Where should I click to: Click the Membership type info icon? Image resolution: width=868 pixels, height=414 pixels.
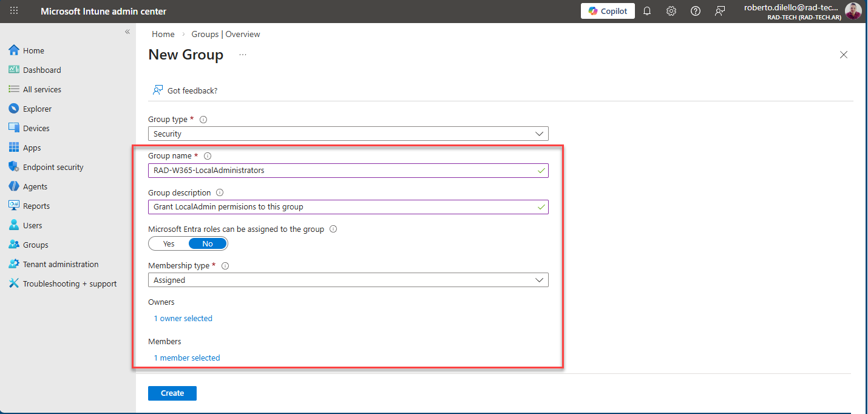pyautogui.click(x=225, y=266)
